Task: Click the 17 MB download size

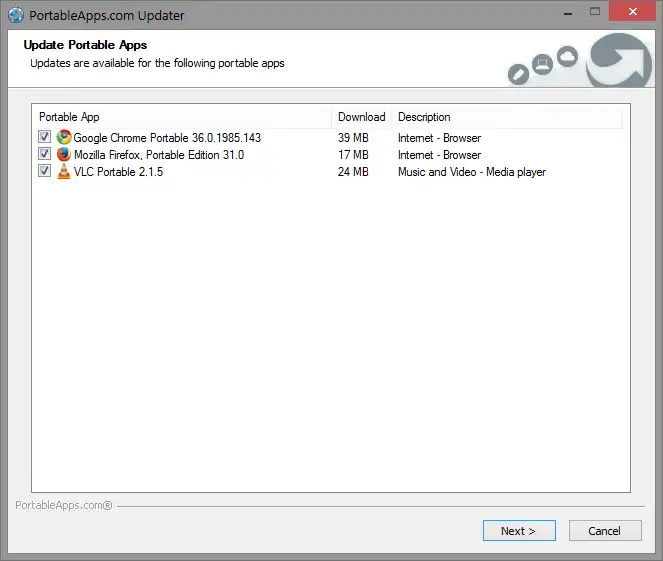Action: [353, 155]
